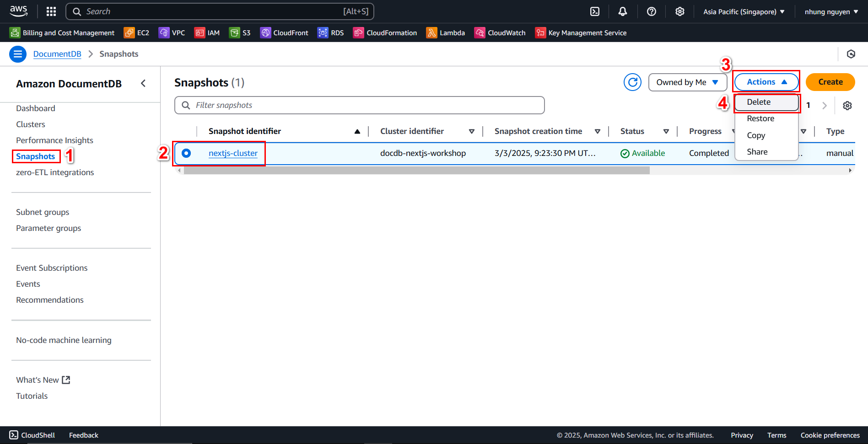
Task: Open Parameter groups page
Action: pyautogui.click(x=49, y=228)
